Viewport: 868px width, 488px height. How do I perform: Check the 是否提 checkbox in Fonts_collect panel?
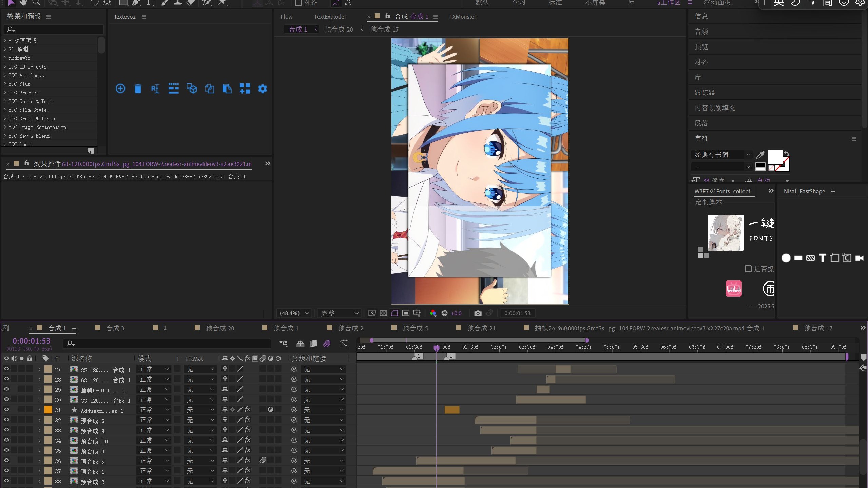(748, 269)
